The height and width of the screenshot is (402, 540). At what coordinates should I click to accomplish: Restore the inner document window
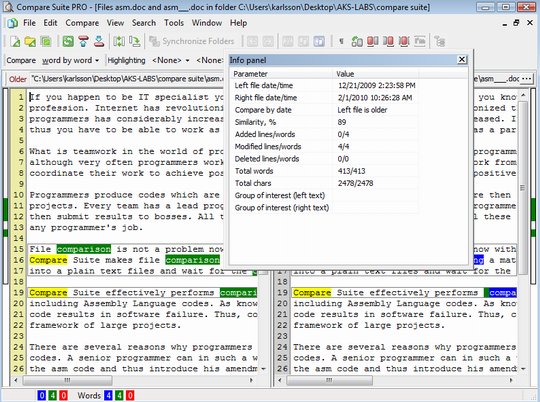pyautogui.click(x=516, y=23)
